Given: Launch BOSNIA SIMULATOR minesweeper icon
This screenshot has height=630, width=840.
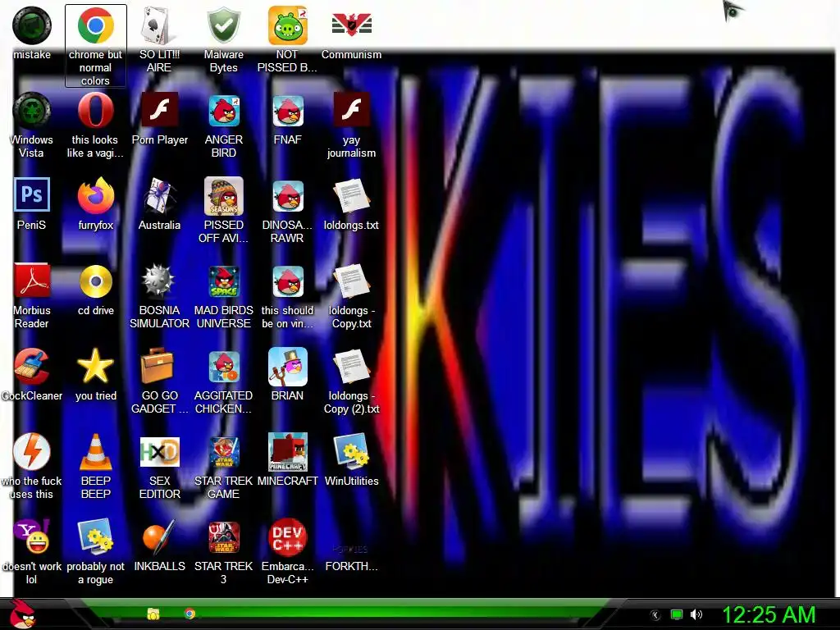Looking at the screenshot, I should (158, 281).
